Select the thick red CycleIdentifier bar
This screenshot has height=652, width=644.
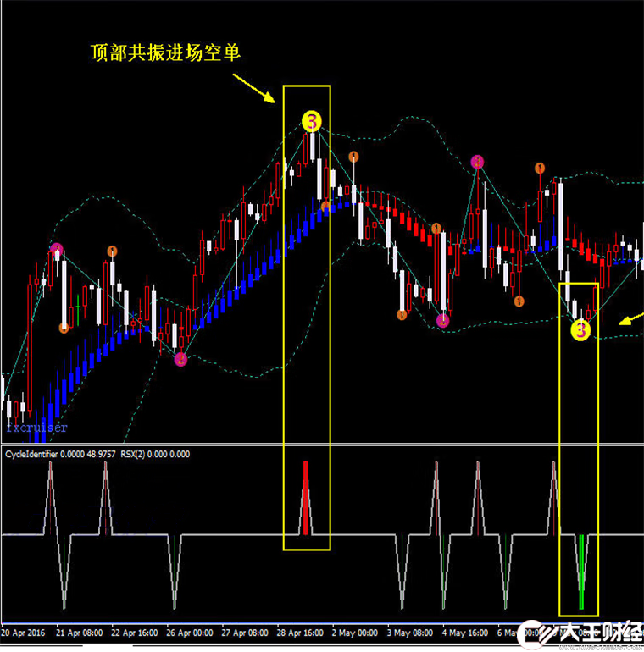click(x=306, y=498)
